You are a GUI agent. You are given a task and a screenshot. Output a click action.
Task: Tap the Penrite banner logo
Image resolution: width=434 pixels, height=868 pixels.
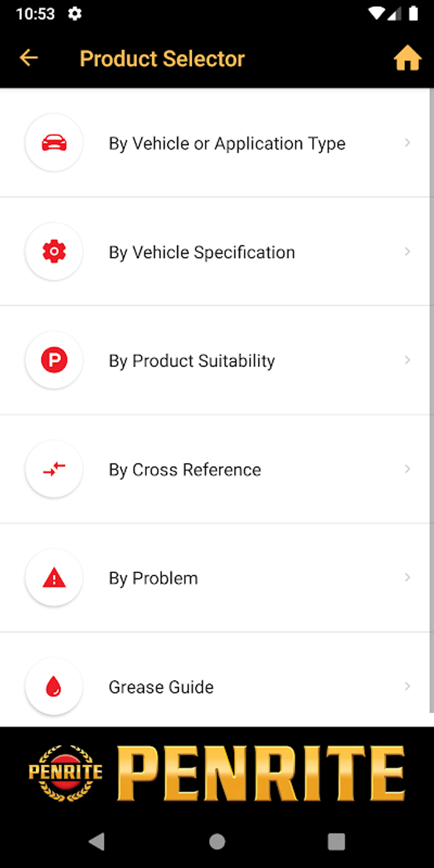click(x=217, y=772)
